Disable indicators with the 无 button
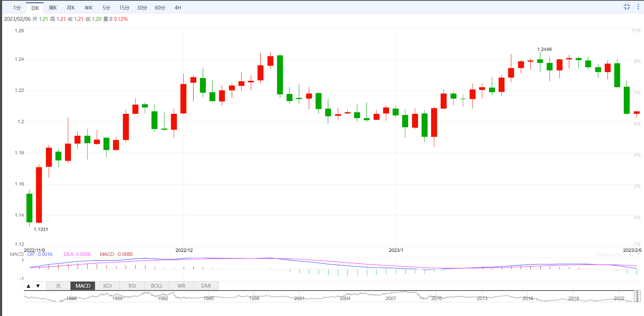The width and height of the screenshot is (644, 316). coord(58,286)
